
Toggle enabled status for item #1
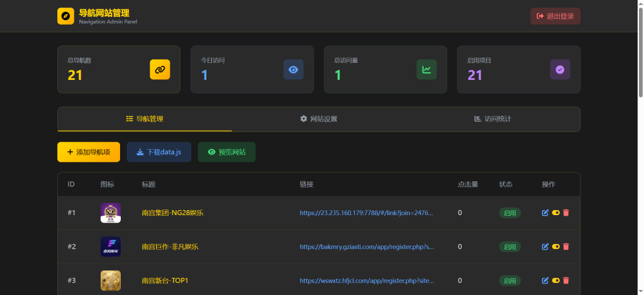click(556, 213)
